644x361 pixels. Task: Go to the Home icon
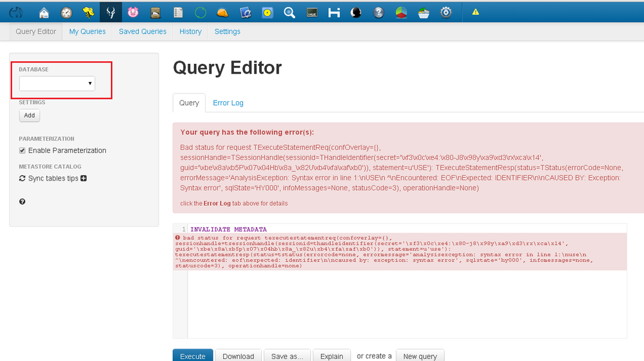[44, 13]
